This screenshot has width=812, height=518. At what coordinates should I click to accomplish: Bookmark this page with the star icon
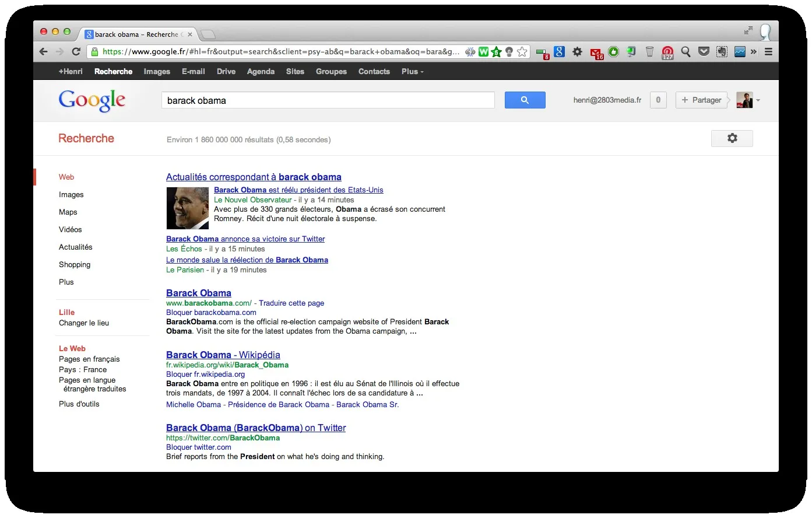coord(522,52)
